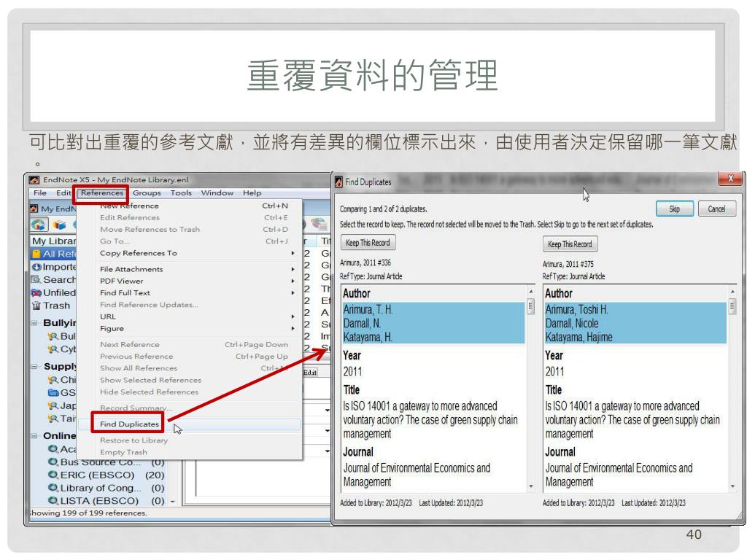Click the LISTA (EBSCO) online search icon
747x560 pixels.
[53, 500]
